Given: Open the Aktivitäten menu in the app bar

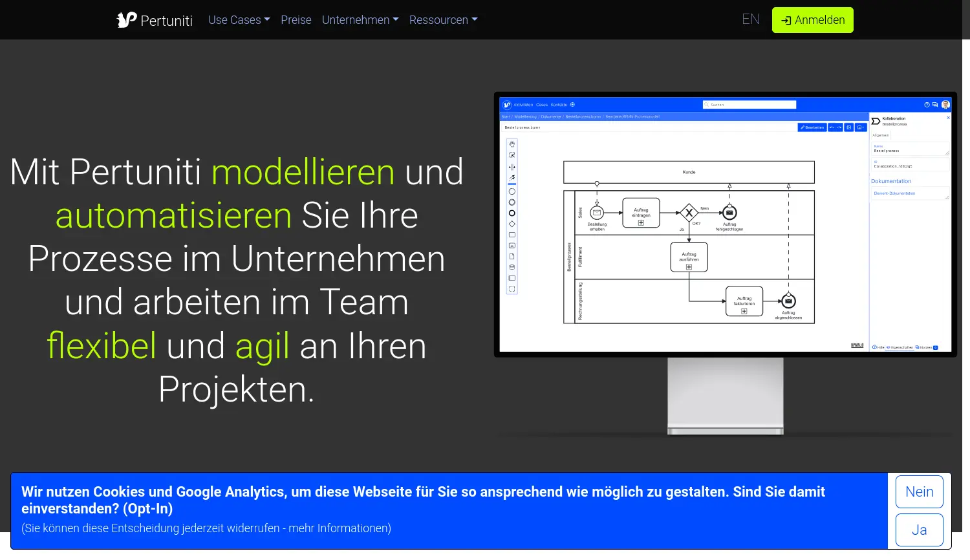Looking at the screenshot, I should (523, 104).
